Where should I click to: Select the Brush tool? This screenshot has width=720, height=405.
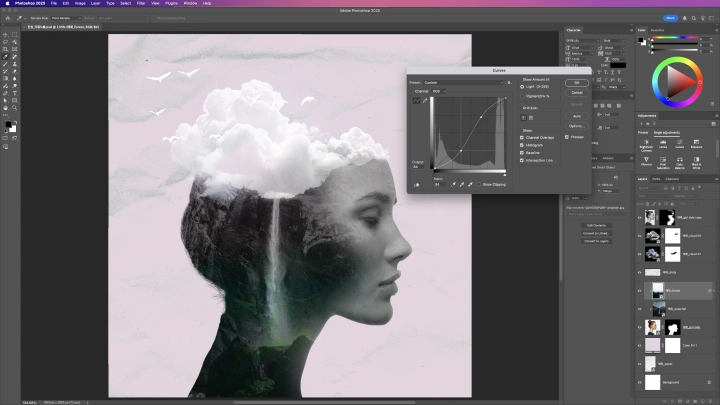(6, 64)
